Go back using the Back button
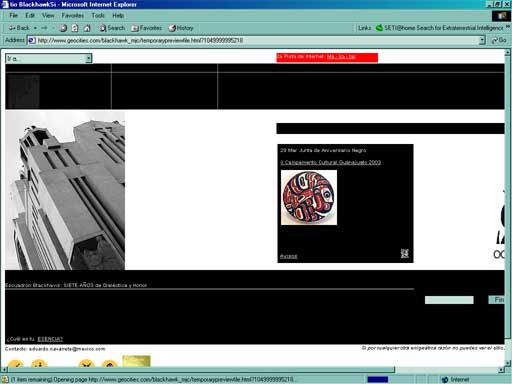 [19, 28]
